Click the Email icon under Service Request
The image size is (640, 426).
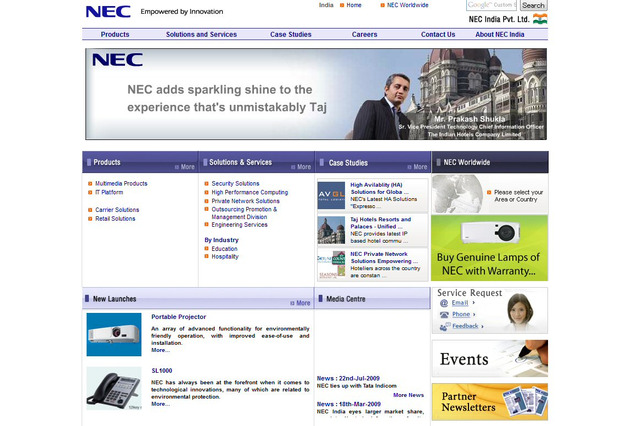pyautogui.click(x=444, y=302)
